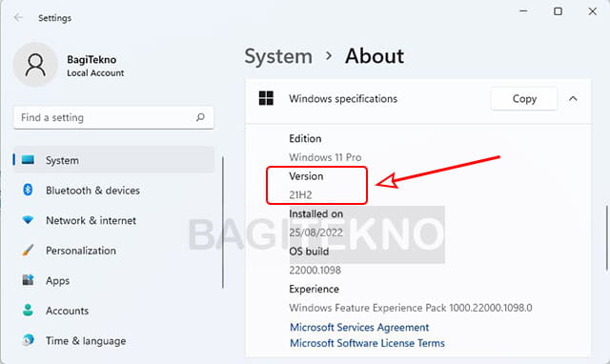Click the back arrow in Settings
The image size is (610, 364).
(x=18, y=18)
